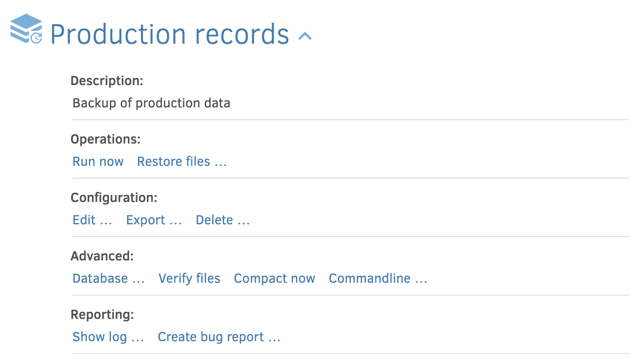629x364 pixels.
Task: Start the backup with Run now
Action: click(x=98, y=162)
